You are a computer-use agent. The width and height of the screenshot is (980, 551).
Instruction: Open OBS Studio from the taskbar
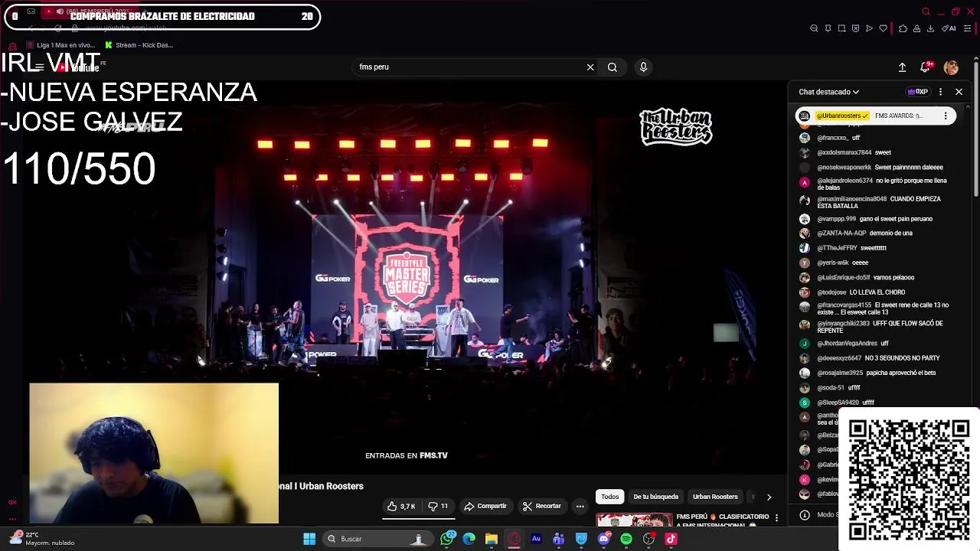[x=648, y=539]
